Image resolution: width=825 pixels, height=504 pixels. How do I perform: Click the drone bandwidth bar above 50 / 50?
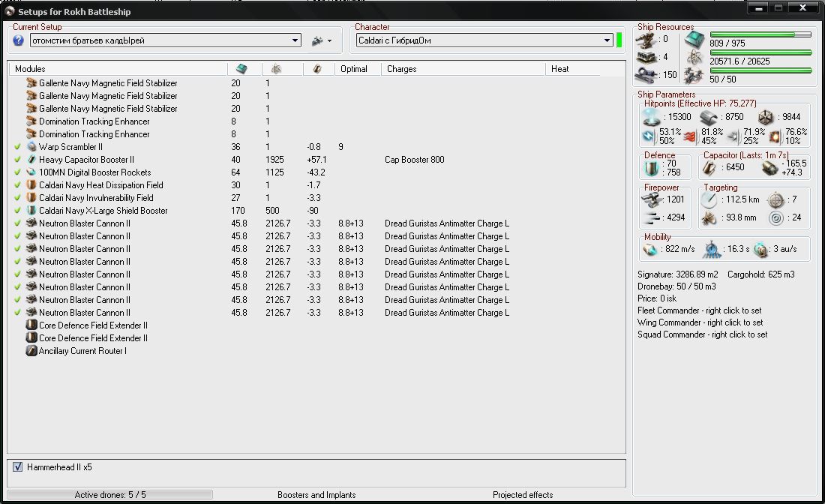pyautogui.click(x=760, y=70)
